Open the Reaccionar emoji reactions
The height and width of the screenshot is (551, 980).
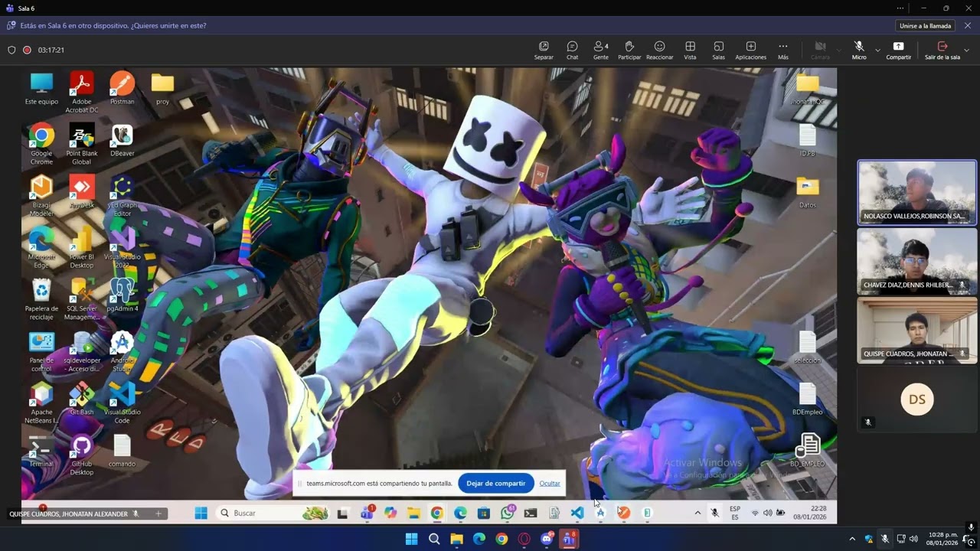659,51
